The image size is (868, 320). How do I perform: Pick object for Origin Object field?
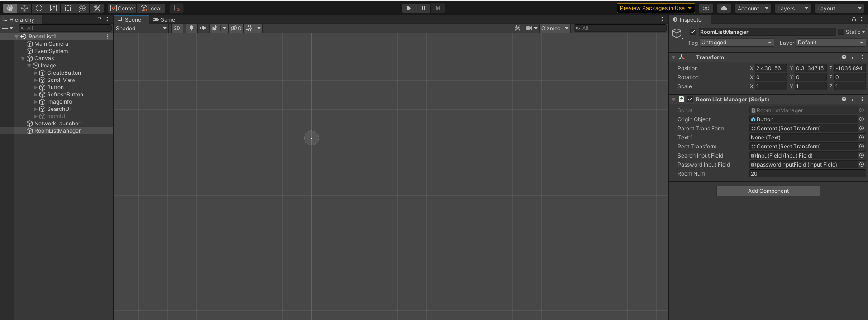[862, 119]
